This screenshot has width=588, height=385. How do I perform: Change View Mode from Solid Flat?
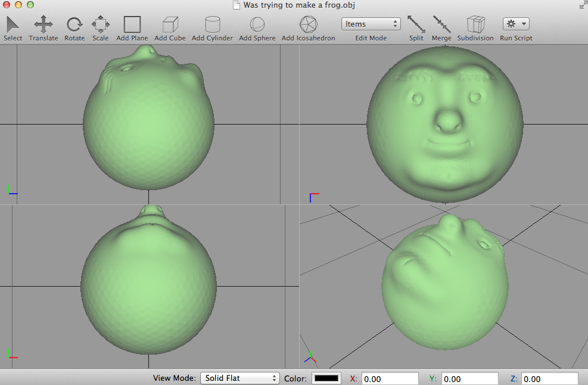coord(240,378)
